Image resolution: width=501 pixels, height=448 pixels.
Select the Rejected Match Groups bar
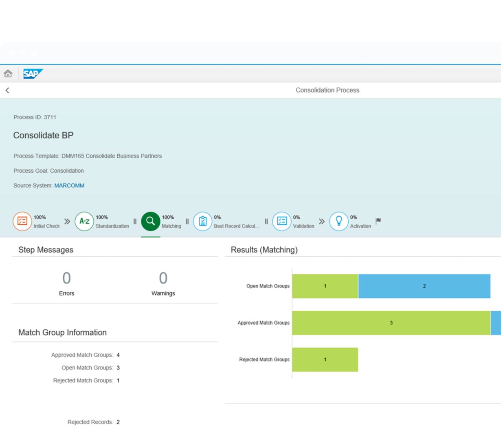(325, 360)
